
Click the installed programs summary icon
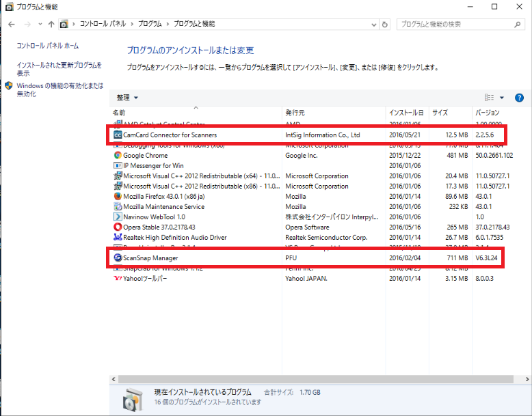(x=133, y=400)
